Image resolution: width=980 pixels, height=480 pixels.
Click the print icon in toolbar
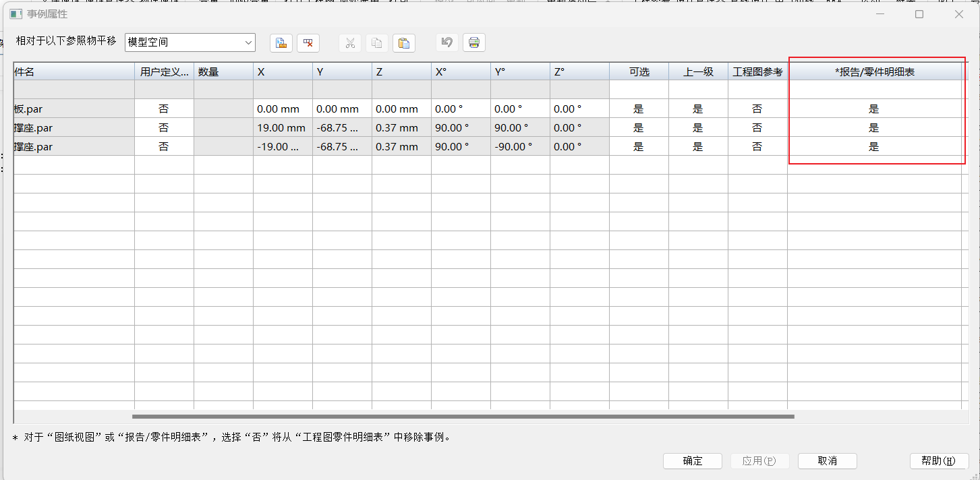[x=474, y=42]
